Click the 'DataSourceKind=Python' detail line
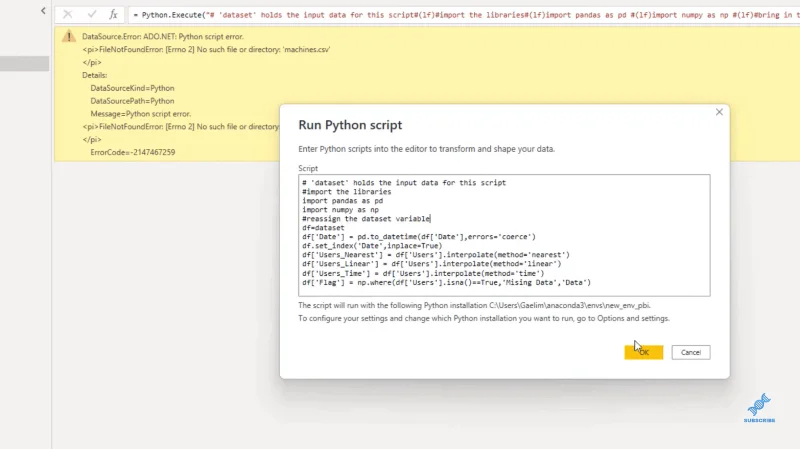Screen dimensions: 800x449 (132, 88)
